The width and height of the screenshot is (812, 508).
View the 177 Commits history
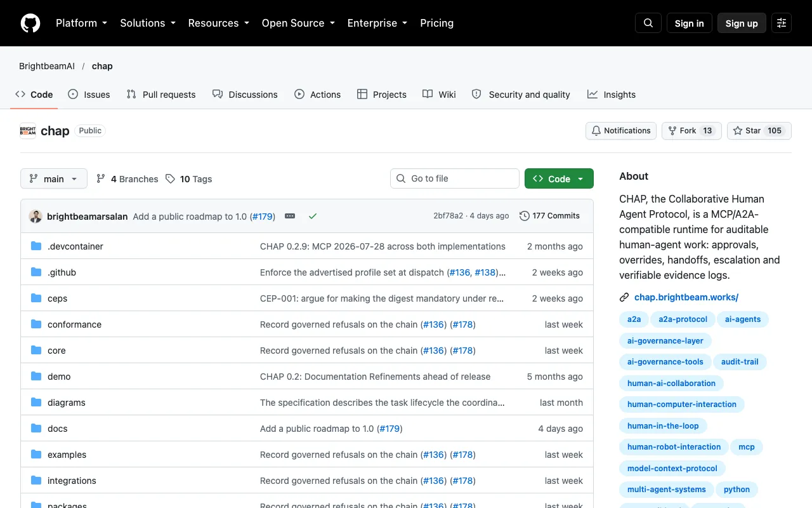(x=549, y=216)
